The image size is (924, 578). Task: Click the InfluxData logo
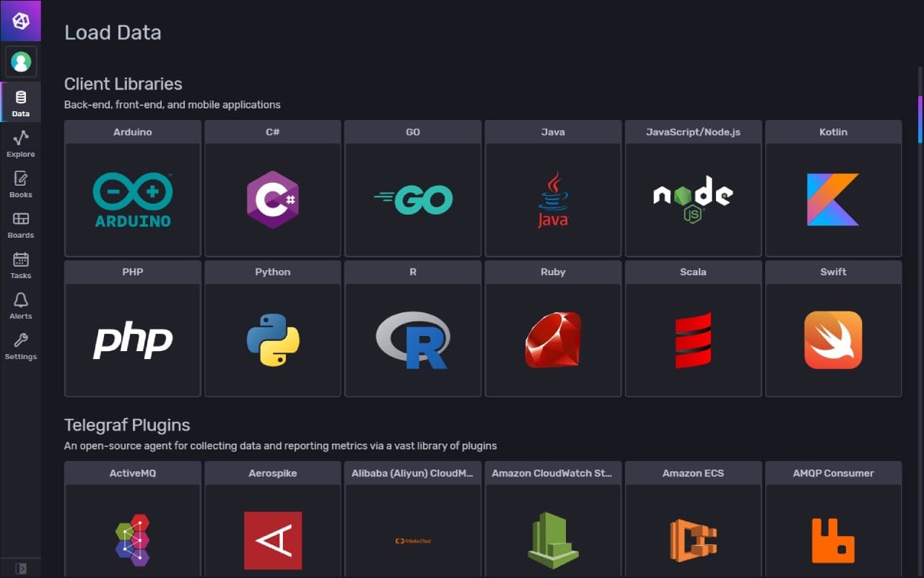pos(20,20)
